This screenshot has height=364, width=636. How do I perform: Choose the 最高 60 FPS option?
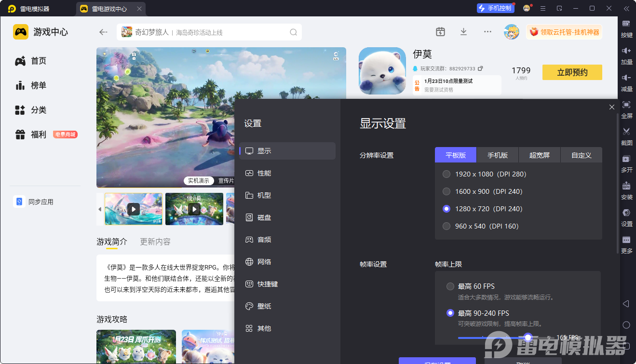tap(450, 286)
